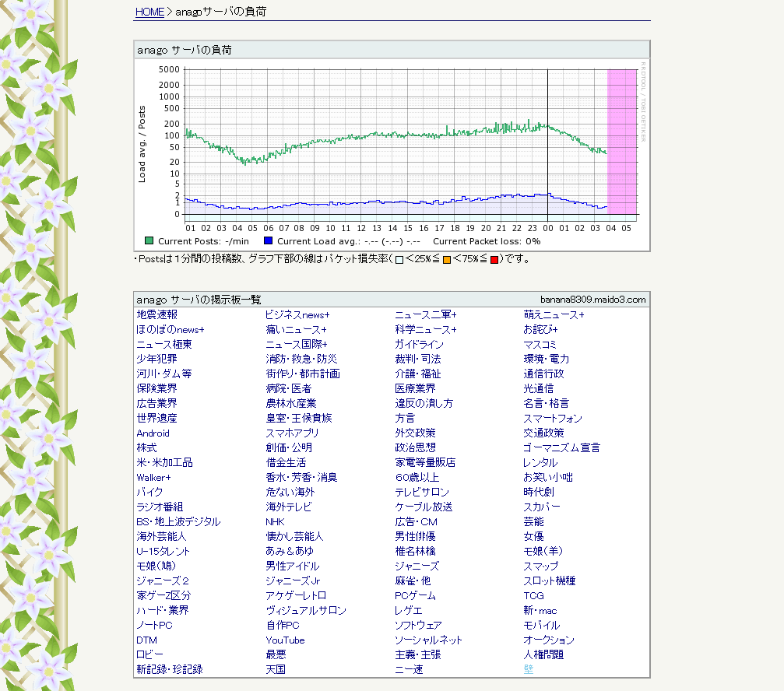Image resolution: width=784 pixels, height=691 pixels.
Task: Visit the 株式 board link
Action: pos(146,447)
